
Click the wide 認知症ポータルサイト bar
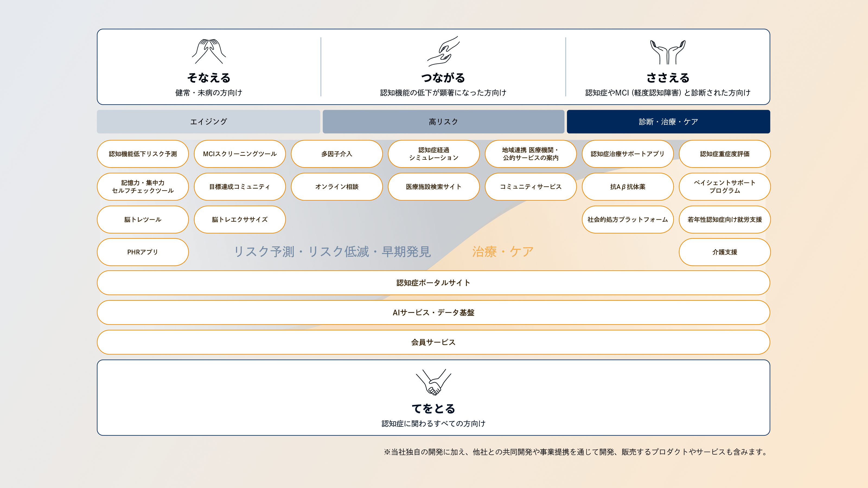tap(433, 282)
